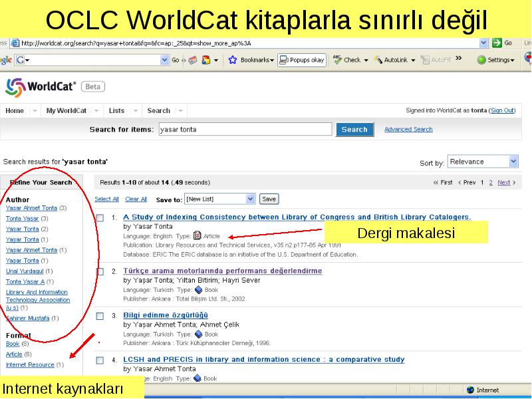Click the green Go arrow beside the address bar
Screen dimensions: 532x399
pos(497,43)
